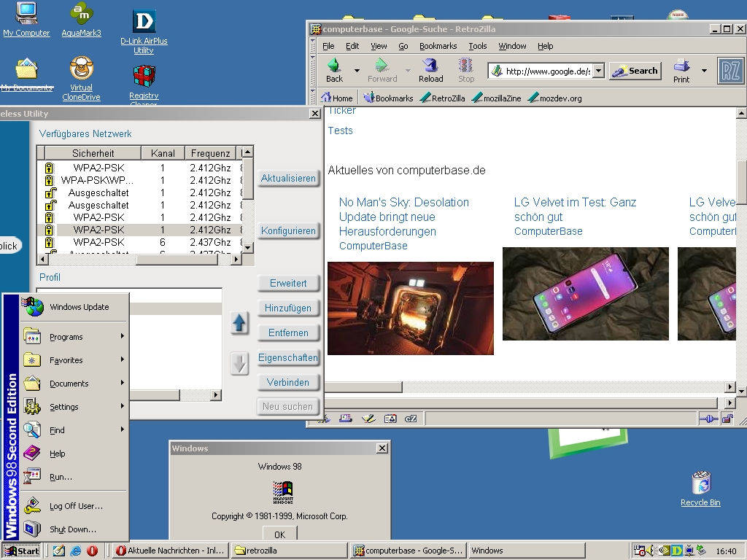Open the Go menu in RetroZilla
Image resolution: width=747 pixels, height=560 pixels.
(x=403, y=46)
